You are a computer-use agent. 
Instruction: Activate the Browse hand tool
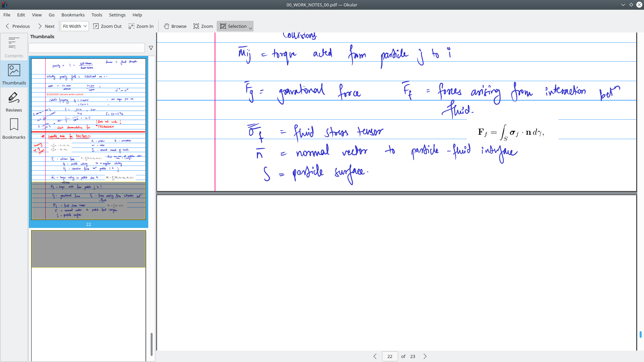pyautogui.click(x=175, y=26)
